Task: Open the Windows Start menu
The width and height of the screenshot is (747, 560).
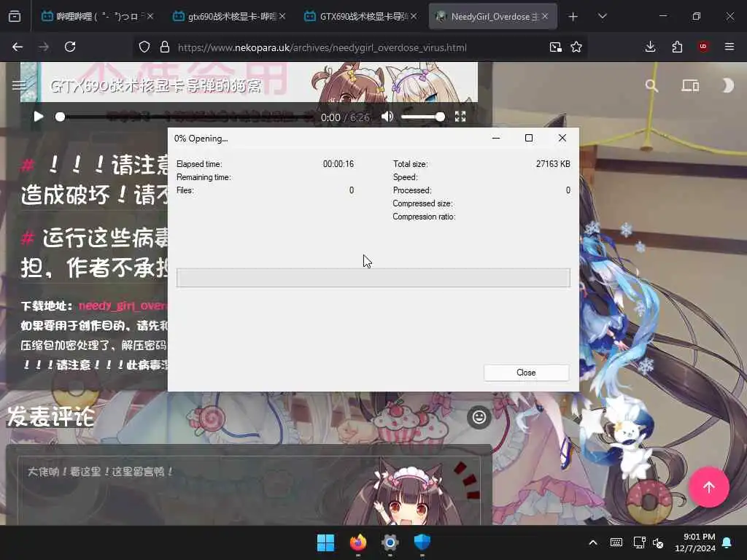Action: click(x=326, y=542)
